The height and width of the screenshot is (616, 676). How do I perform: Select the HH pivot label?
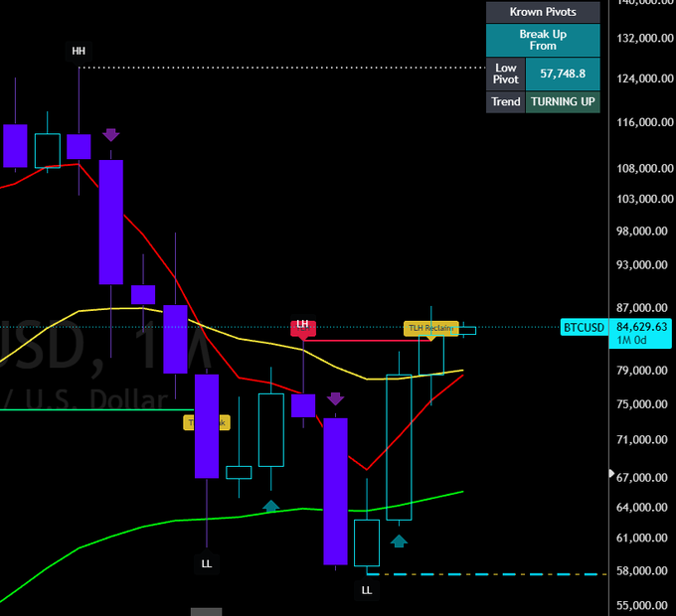pyautogui.click(x=79, y=52)
